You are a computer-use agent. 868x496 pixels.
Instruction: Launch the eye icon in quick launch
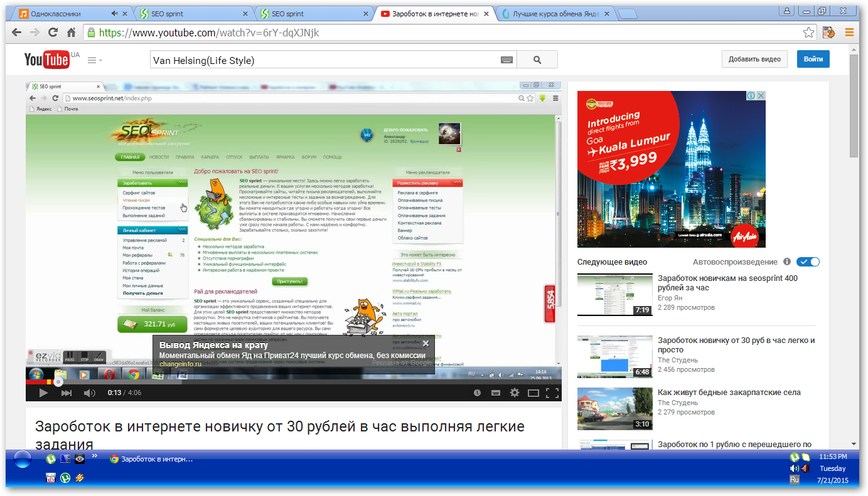pos(80,459)
